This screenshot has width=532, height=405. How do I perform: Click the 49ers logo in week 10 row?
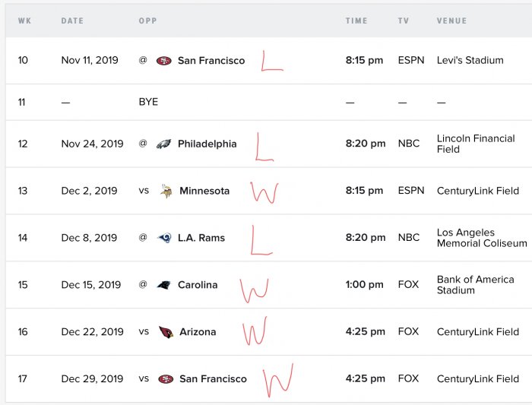(164, 61)
